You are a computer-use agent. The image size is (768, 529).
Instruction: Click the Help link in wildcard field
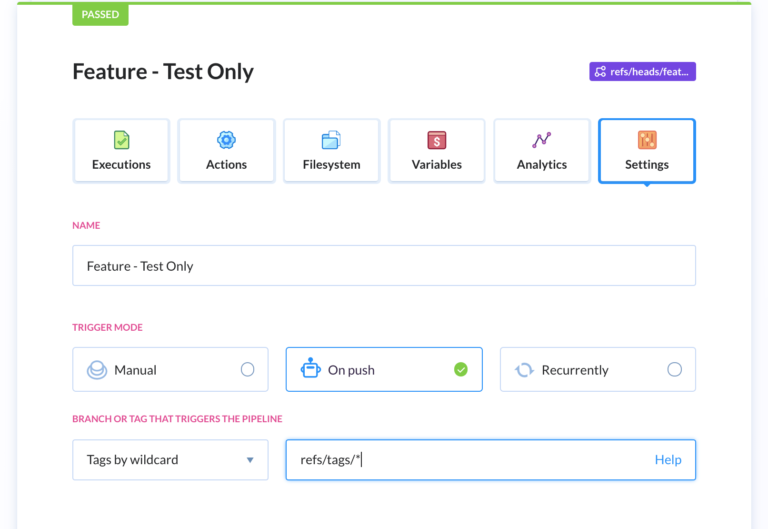tap(668, 460)
